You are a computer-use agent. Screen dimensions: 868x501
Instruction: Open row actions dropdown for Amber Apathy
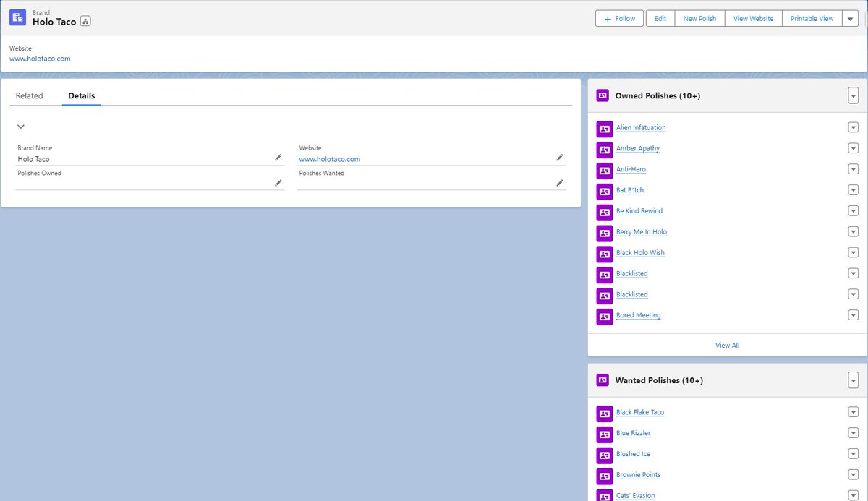(x=853, y=148)
